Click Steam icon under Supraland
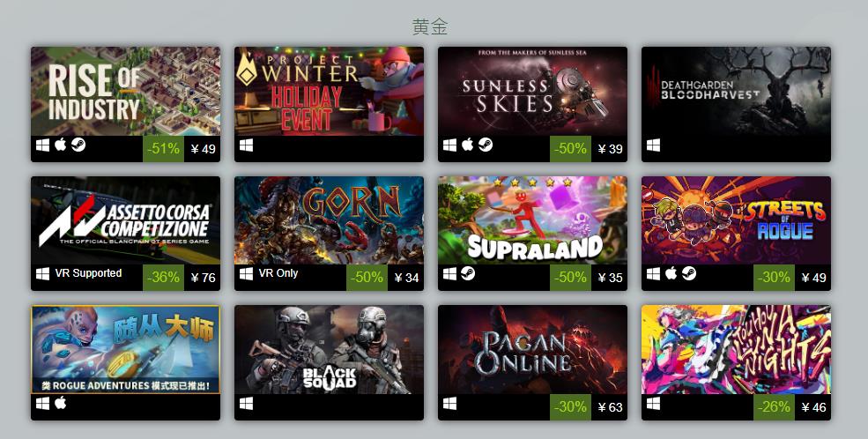 point(468,273)
